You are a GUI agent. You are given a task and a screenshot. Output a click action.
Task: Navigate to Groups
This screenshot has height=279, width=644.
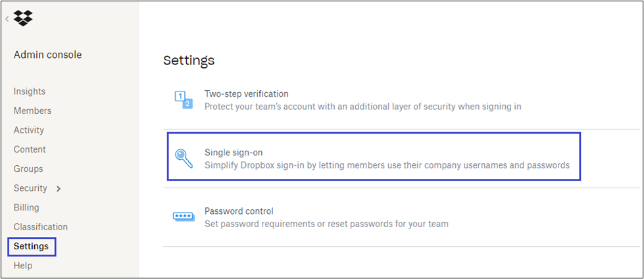(28, 169)
